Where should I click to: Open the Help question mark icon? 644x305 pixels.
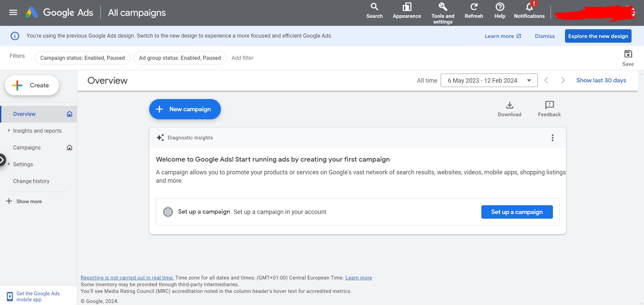coord(500,10)
